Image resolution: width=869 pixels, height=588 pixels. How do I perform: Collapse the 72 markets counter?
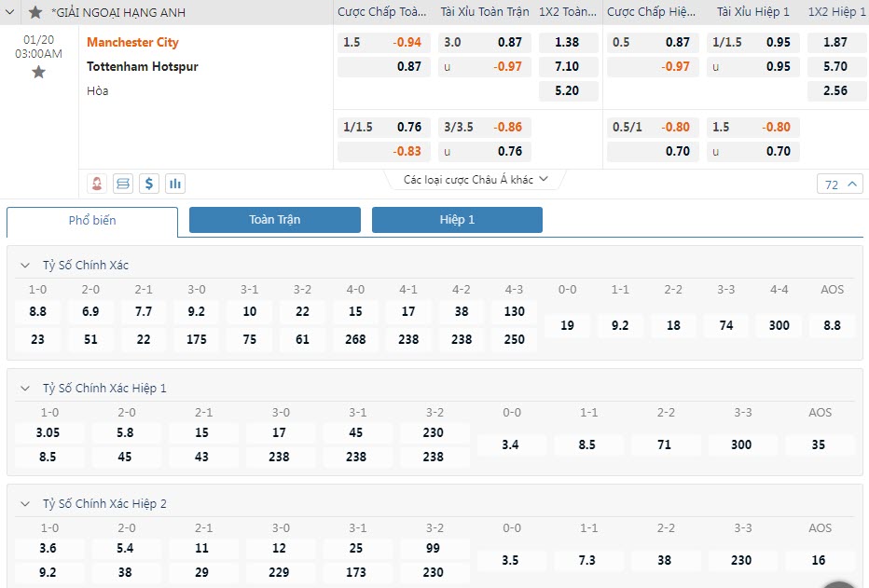click(x=840, y=185)
